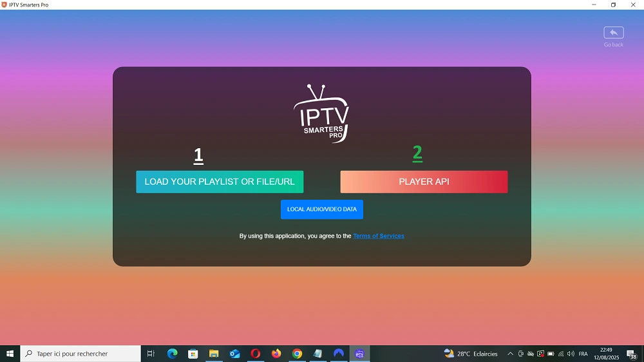
Task: Click the IPTV Smarters Pro taskbar icon
Action: [x=360, y=354]
